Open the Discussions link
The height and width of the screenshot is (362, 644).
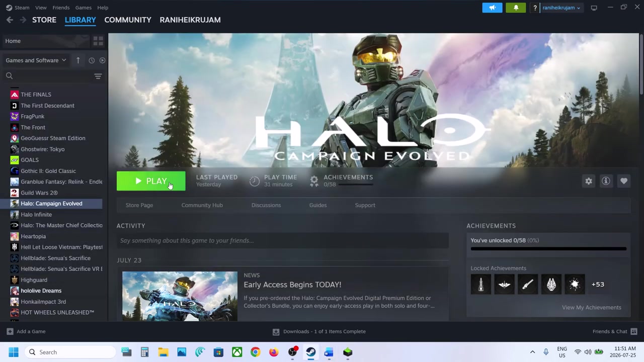click(266, 205)
